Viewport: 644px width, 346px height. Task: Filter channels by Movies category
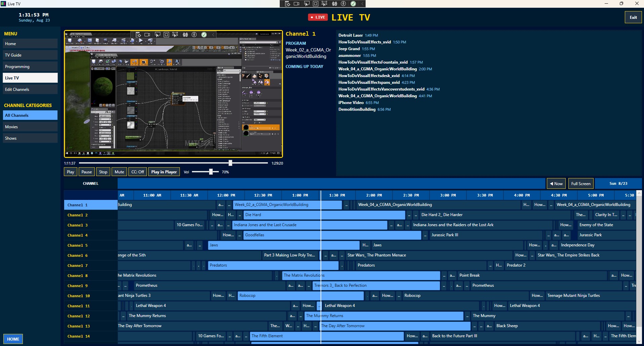pos(30,127)
